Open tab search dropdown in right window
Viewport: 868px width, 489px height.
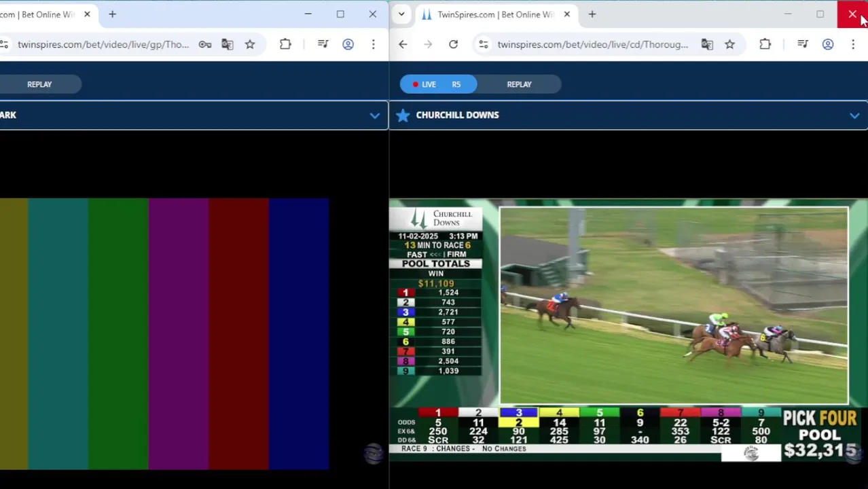tap(401, 14)
